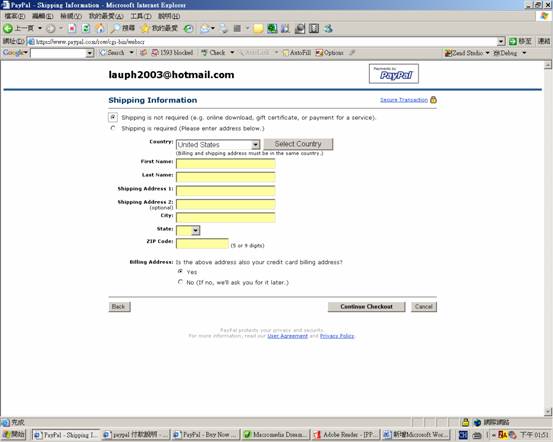Choose Yes for billing address radio

pos(181,271)
